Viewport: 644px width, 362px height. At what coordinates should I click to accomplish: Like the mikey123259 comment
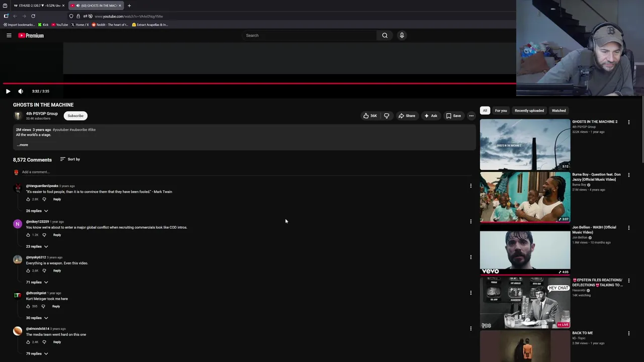(28, 235)
